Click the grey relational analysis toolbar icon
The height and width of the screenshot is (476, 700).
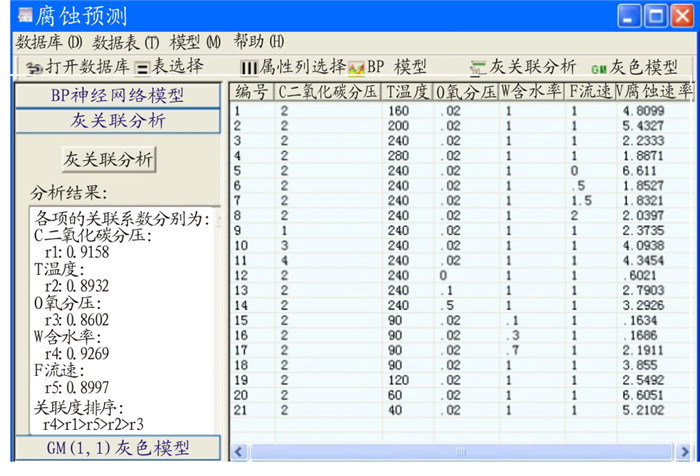pos(478,68)
